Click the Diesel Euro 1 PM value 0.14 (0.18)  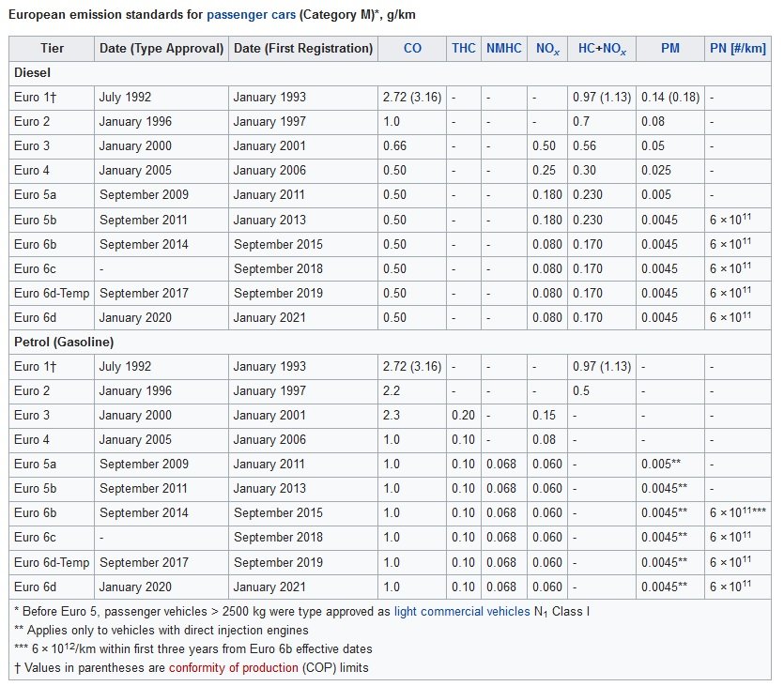(x=670, y=98)
